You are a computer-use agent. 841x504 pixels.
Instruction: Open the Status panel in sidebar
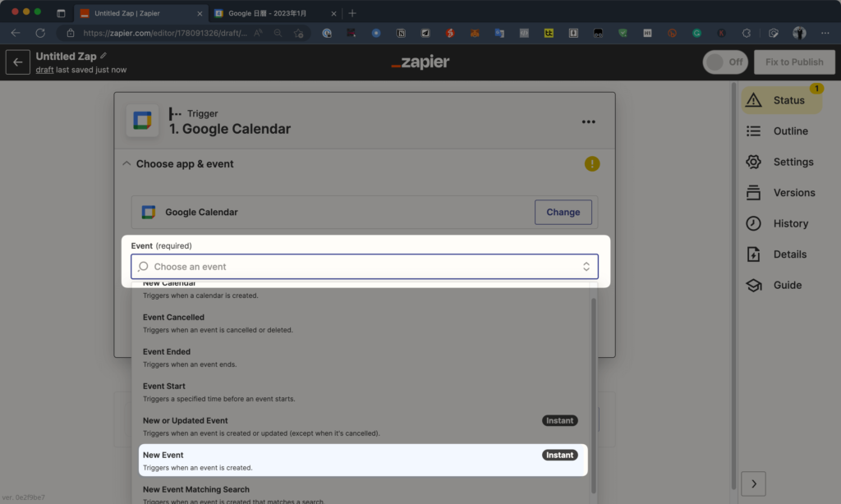coord(782,100)
